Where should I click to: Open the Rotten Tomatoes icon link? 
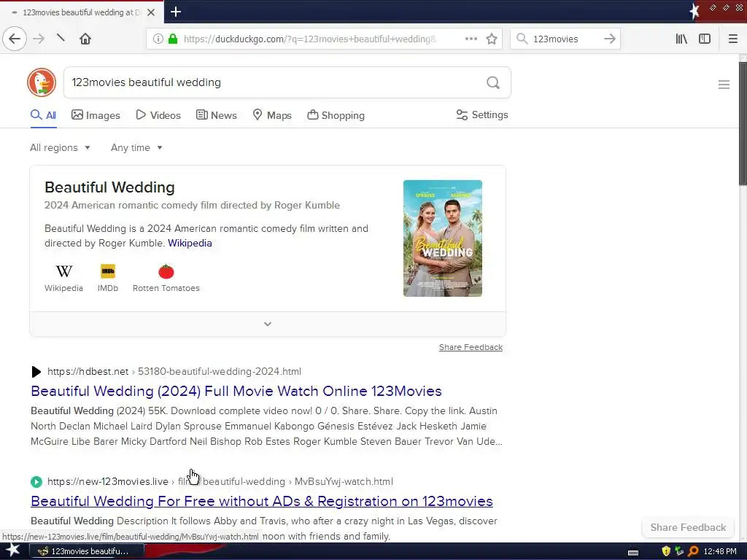click(x=166, y=278)
